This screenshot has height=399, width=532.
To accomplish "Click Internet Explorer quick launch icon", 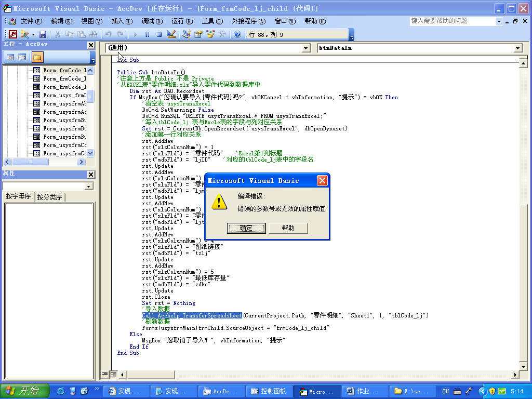I will pyautogui.click(x=60, y=391).
